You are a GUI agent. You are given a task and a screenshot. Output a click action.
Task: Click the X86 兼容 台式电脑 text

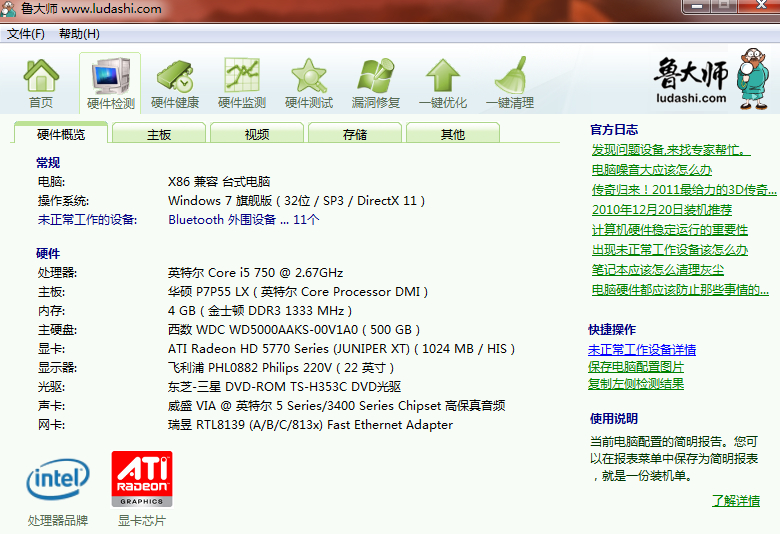219,181
